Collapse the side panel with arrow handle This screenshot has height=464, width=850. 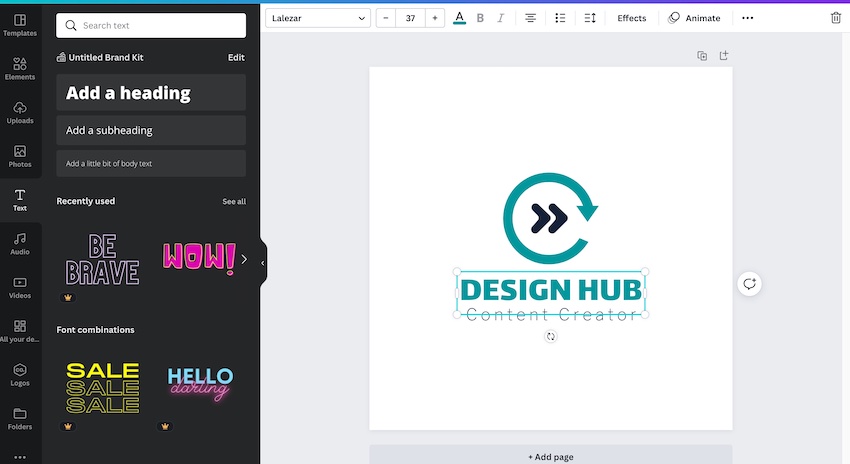point(263,263)
